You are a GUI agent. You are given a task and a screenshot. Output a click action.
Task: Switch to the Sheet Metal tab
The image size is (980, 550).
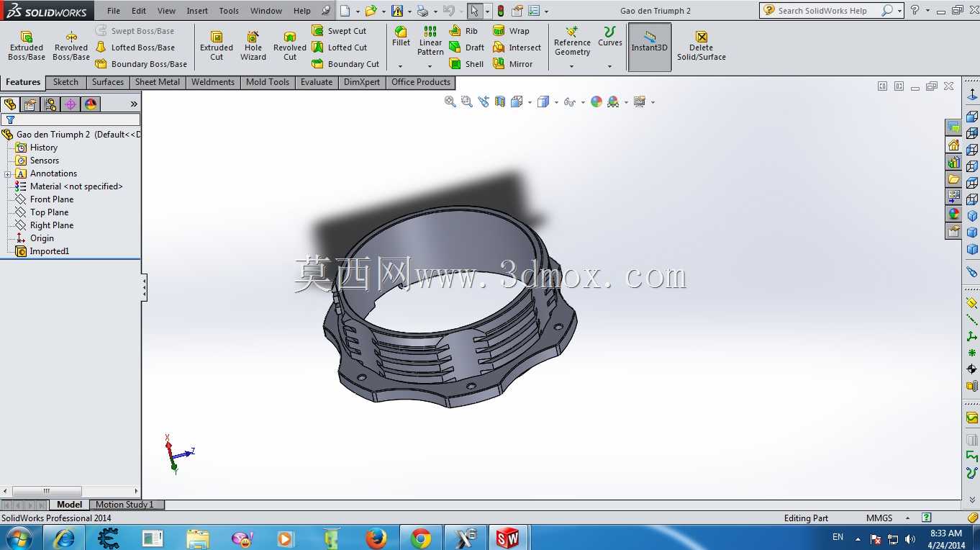pos(158,82)
